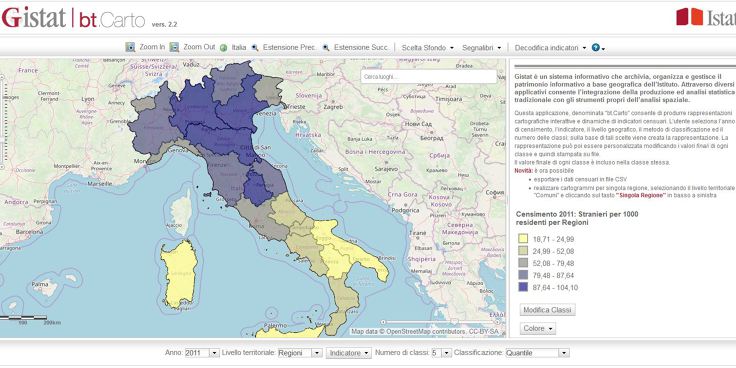Screen dimensions: 736x368
Task: Open the Numero di classi dropdown
Action: pyautogui.click(x=441, y=353)
